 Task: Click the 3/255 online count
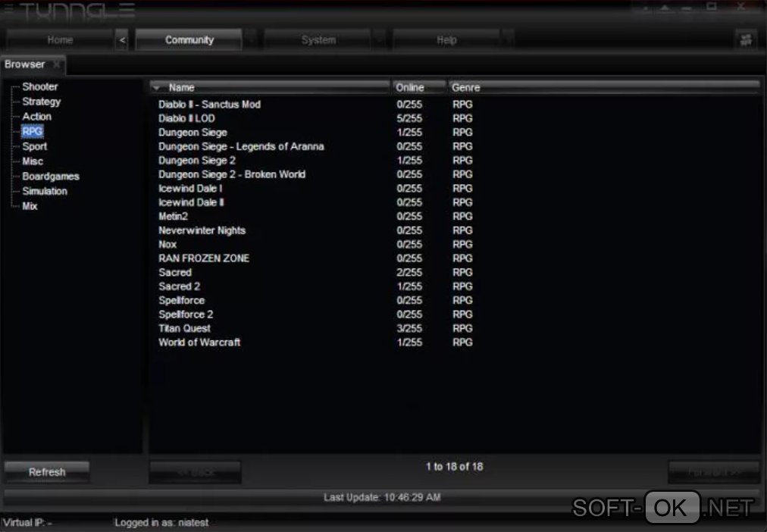(x=409, y=329)
